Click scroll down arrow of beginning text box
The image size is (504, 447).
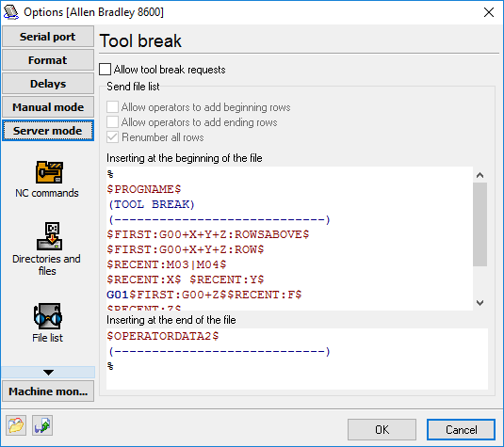pos(480,302)
